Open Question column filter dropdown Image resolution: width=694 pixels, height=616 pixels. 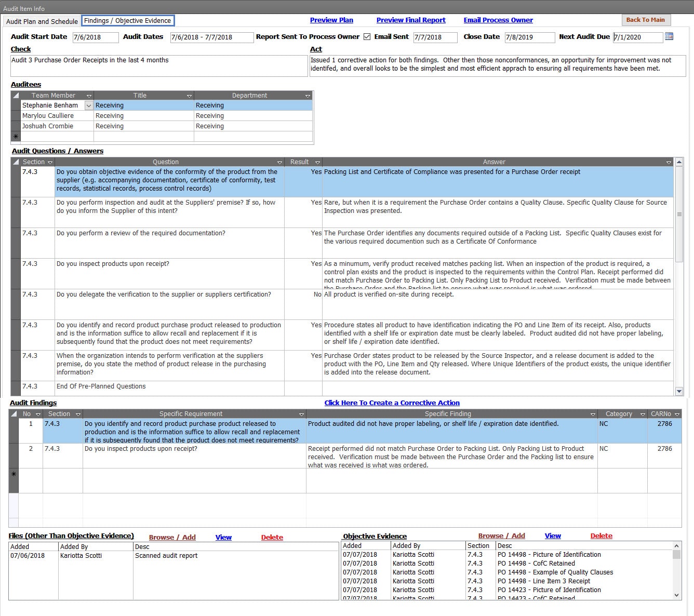[279, 163]
